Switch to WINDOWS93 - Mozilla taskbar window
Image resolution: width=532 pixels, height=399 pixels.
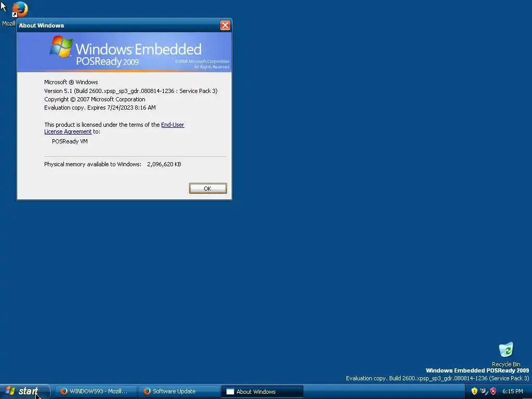[x=96, y=391]
